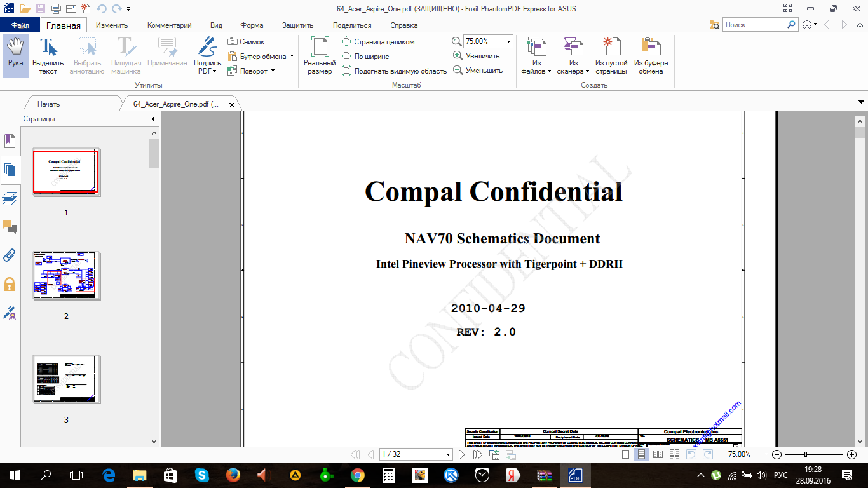868x488 pixels.
Task: Expand Буфер обмена dropdown arrow
Action: tap(292, 56)
